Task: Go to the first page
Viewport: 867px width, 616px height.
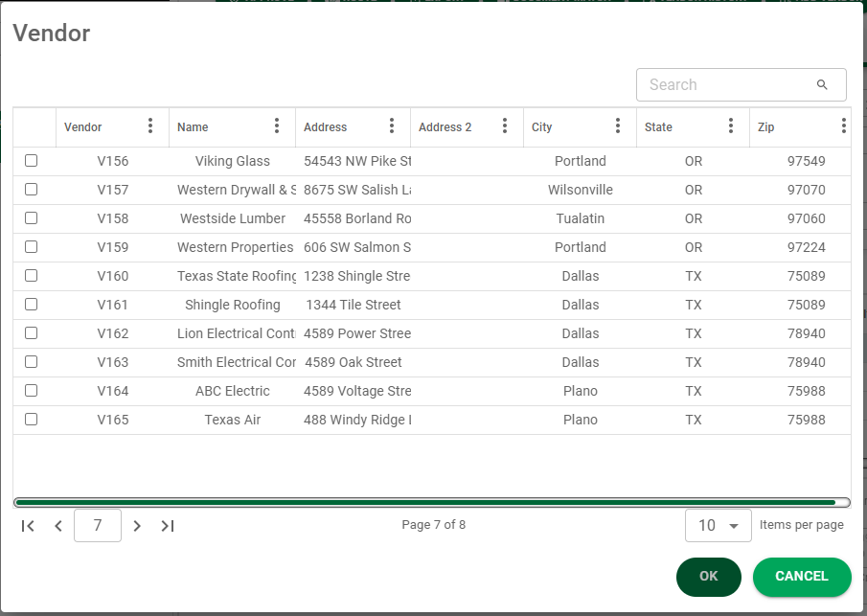Action: point(28,526)
